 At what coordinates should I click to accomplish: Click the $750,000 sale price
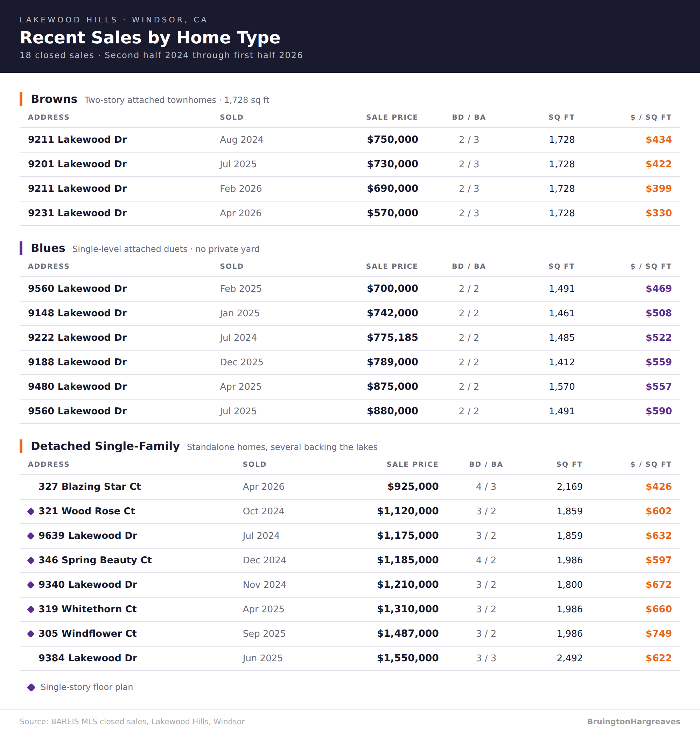393,140
